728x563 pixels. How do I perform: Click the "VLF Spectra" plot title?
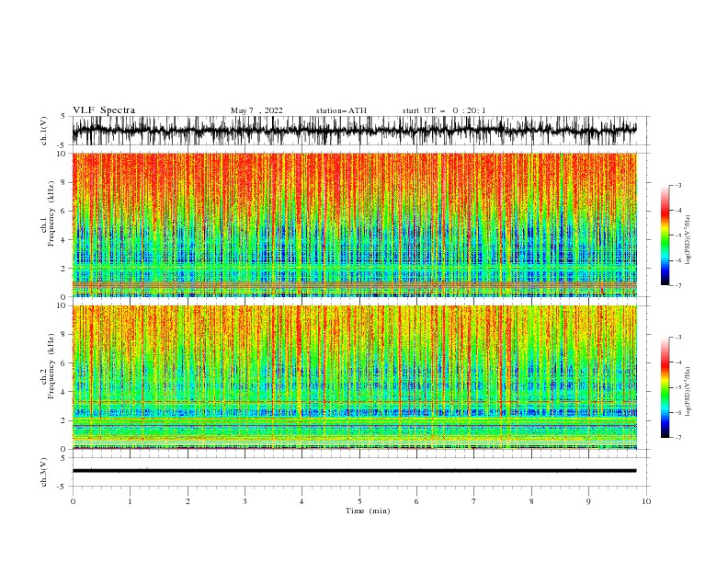[104, 110]
